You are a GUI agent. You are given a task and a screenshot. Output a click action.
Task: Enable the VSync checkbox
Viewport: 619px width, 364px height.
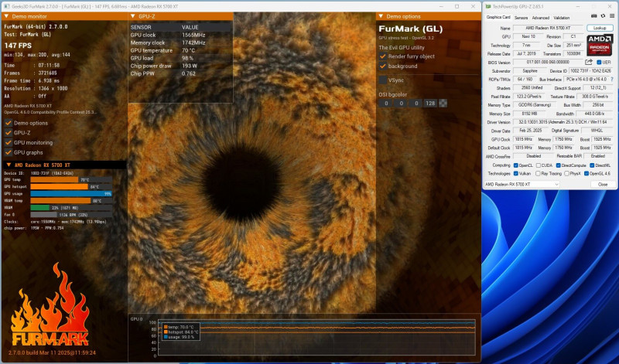coord(382,80)
